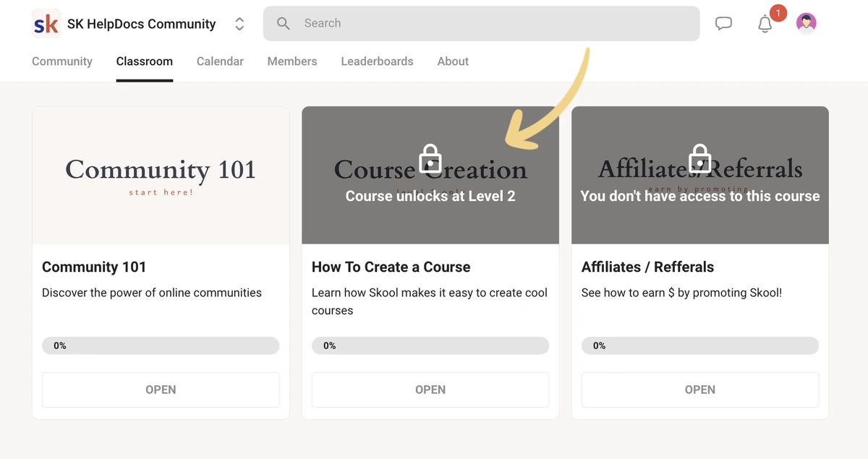868x459 pixels.
Task: Open the chat messages icon
Action: click(x=723, y=24)
